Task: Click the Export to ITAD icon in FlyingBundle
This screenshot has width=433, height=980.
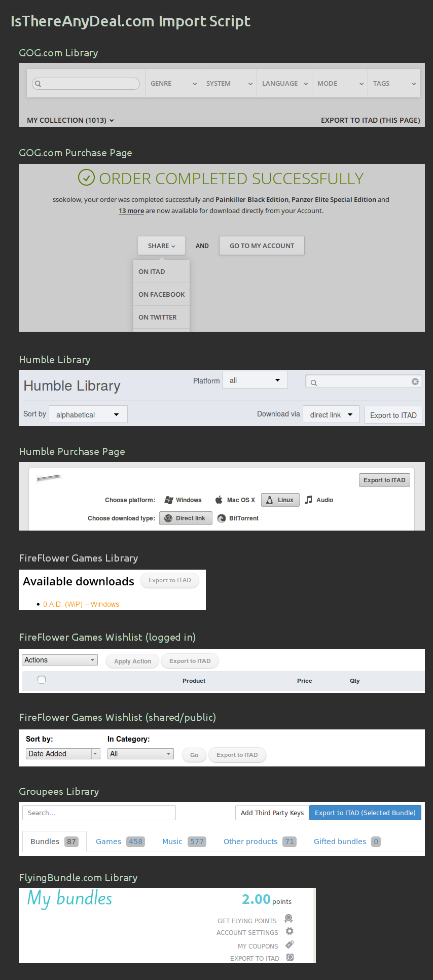Action: [290, 957]
